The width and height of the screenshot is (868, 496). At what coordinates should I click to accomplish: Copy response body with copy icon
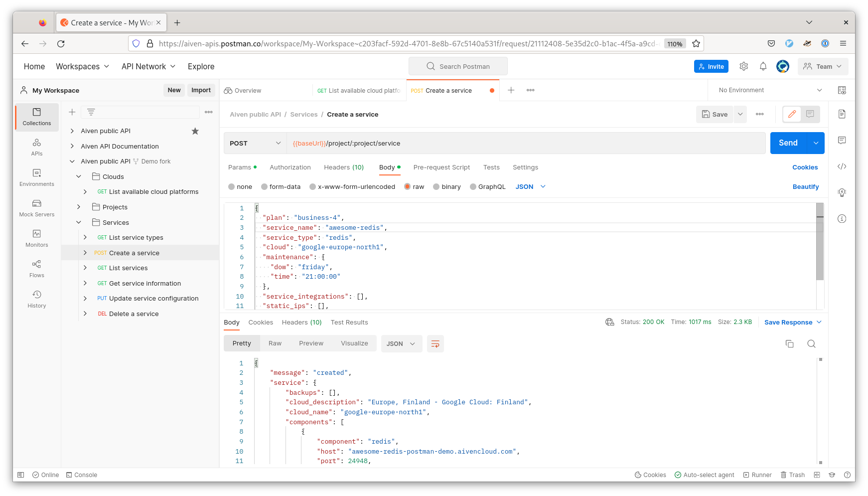pyautogui.click(x=789, y=343)
